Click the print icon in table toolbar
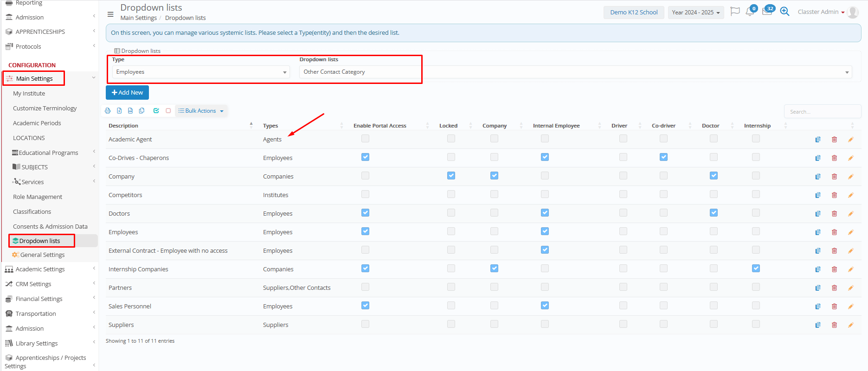The image size is (868, 371). click(108, 111)
